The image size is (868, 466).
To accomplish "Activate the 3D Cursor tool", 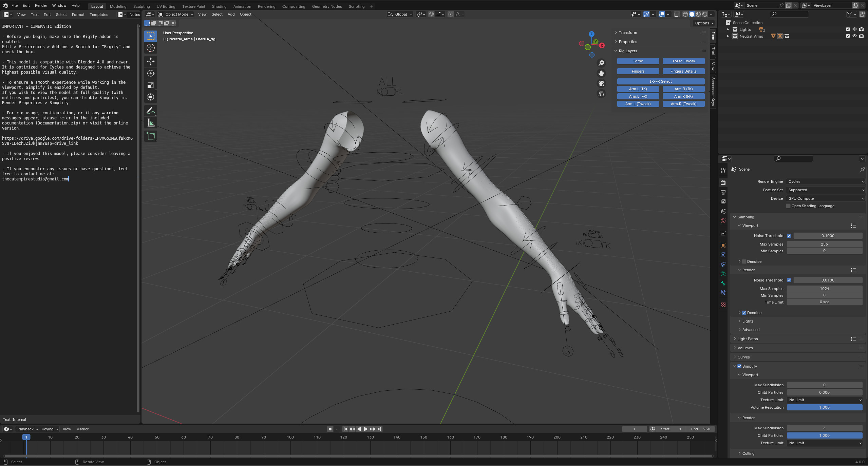I will point(151,48).
